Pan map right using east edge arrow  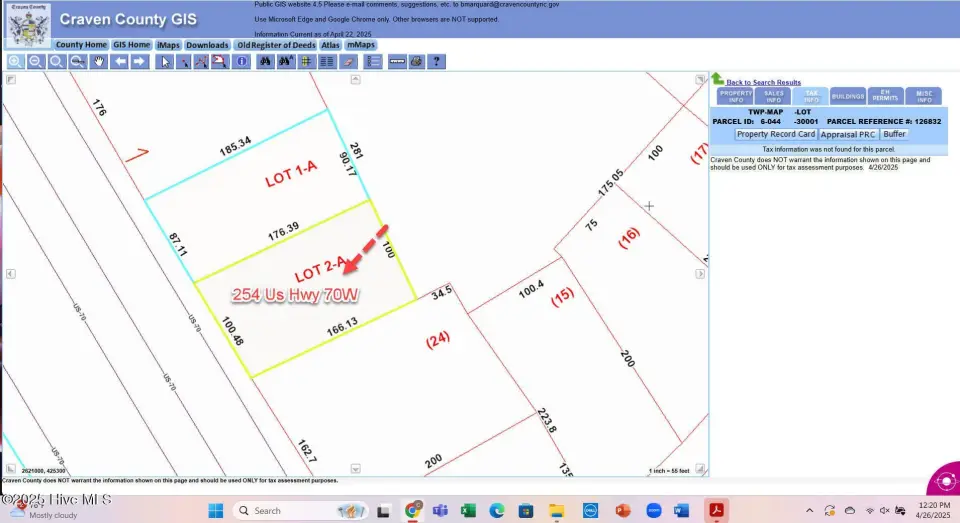[x=701, y=273]
